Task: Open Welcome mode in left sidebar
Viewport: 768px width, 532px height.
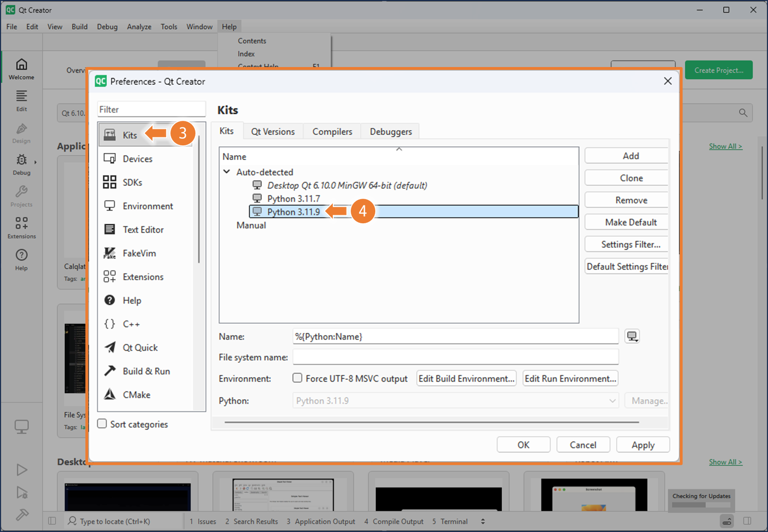Action: tap(21, 69)
